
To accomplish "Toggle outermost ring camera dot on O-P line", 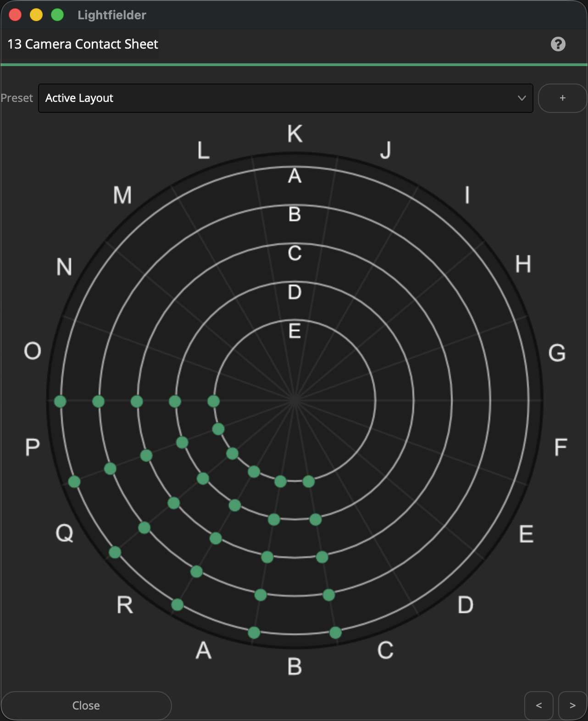I will [x=60, y=402].
